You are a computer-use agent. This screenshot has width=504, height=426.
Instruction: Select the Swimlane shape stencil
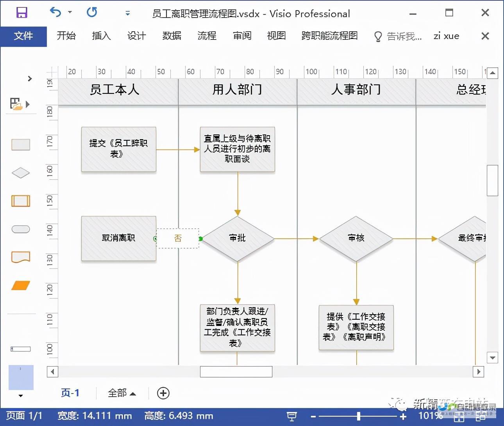21,349
